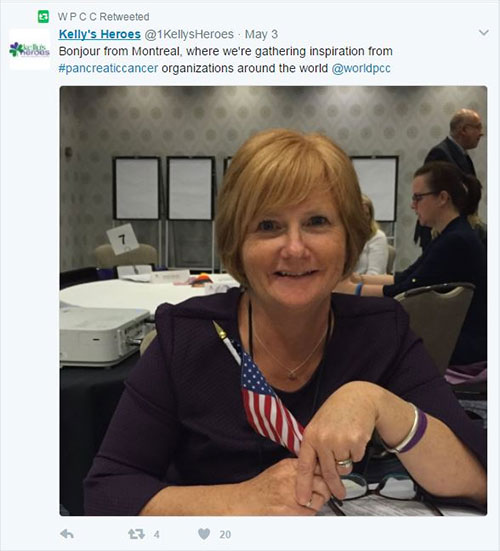500x551 pixels.
Task: Click the like count showing 20
Action: 225,535
